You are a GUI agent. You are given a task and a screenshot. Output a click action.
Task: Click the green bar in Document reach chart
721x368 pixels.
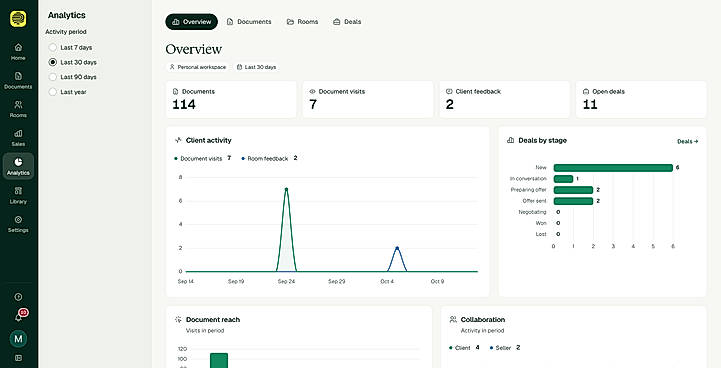pyautogui.click(x=219, y=361)
